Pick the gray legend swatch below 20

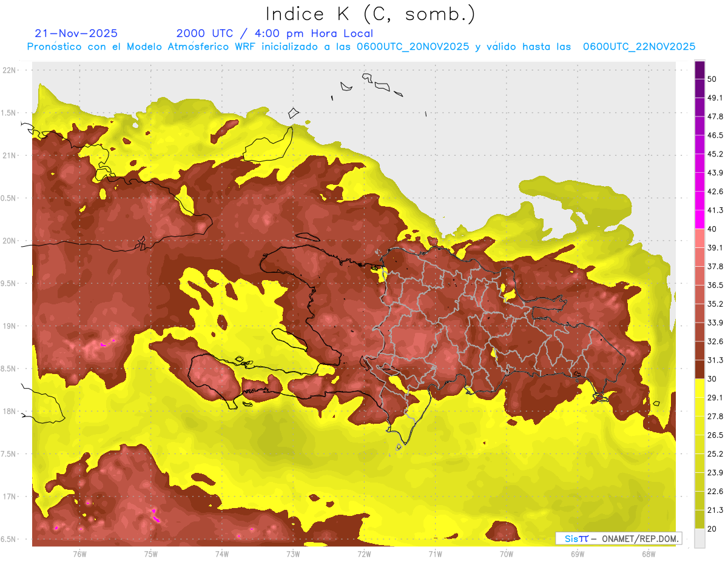click(x=699, y=538)
